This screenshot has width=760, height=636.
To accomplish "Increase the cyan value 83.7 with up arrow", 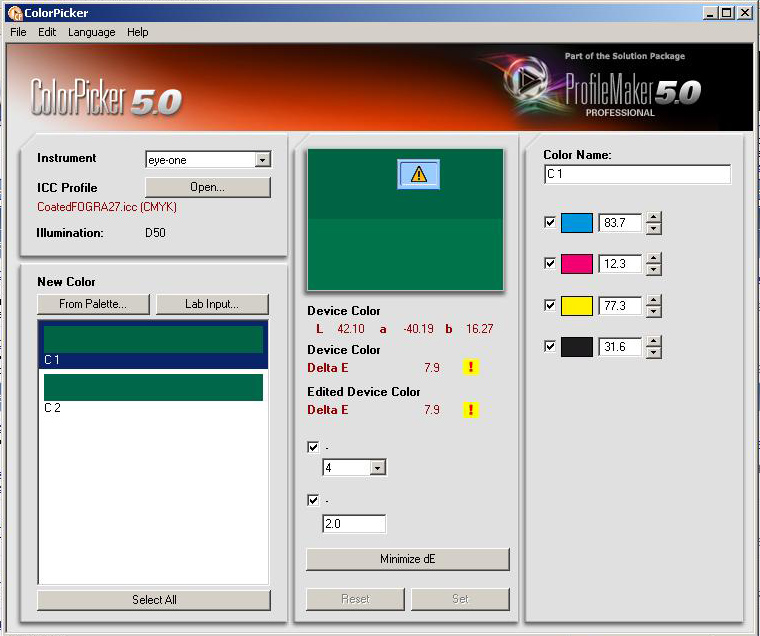I will click(654, 218).
